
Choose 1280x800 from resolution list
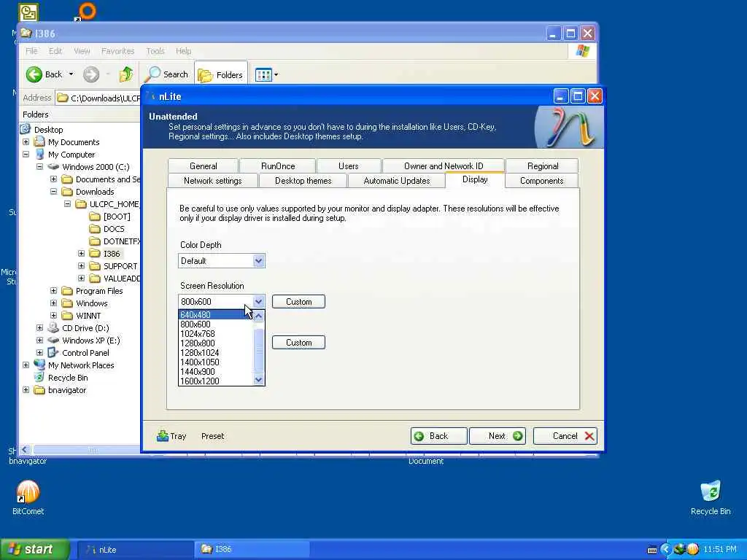215,343
